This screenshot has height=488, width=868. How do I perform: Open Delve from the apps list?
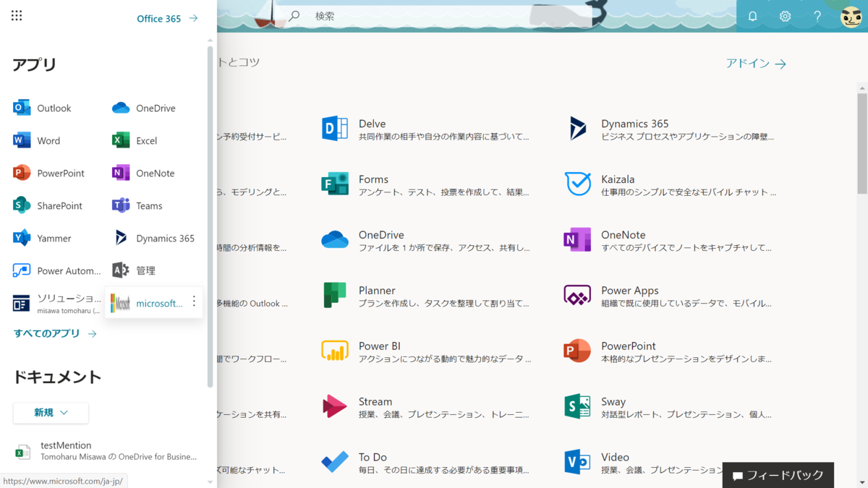coord(425,129)
